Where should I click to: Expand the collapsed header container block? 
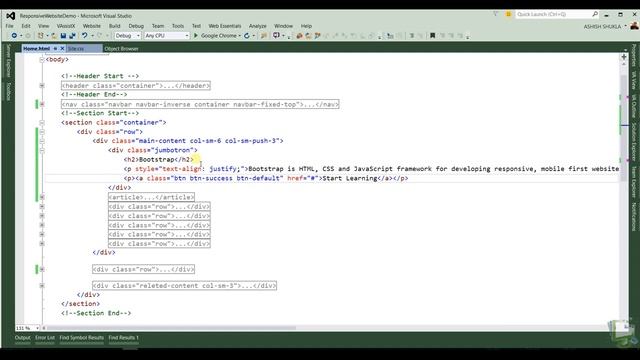42,86
